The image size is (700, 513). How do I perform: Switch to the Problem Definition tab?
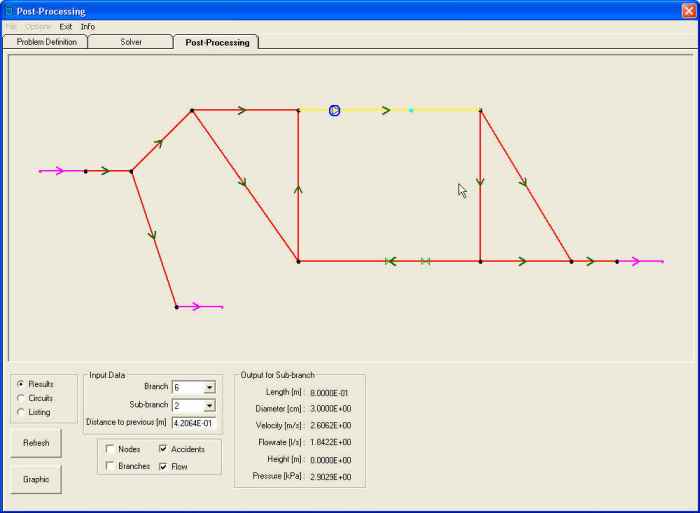[46, 42]
